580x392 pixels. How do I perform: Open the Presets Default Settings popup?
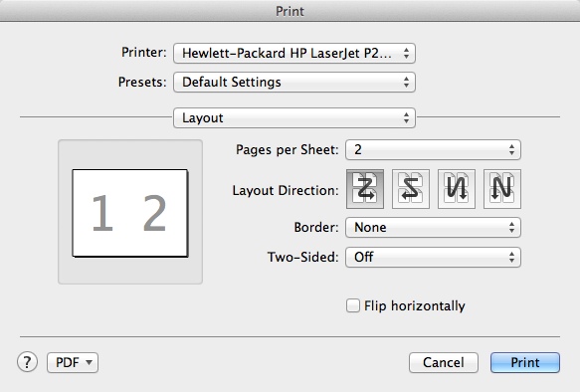coord(294,83)
